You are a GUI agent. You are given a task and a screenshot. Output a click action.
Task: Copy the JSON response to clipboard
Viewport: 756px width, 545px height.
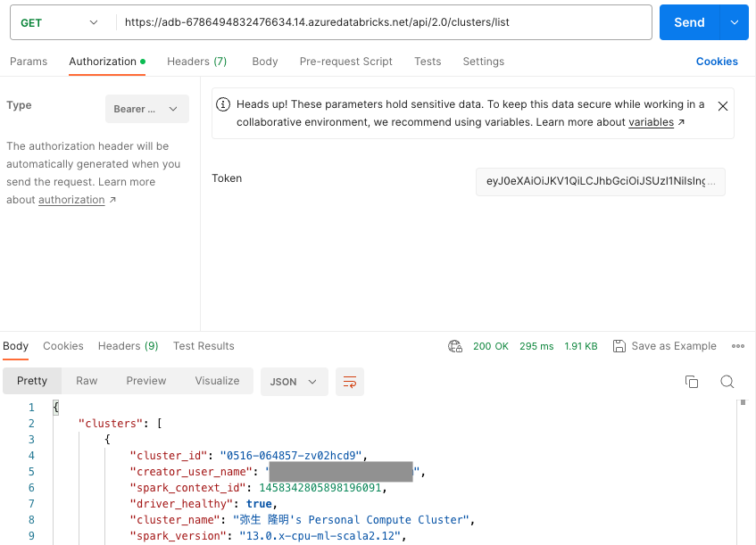click(692, 381)
